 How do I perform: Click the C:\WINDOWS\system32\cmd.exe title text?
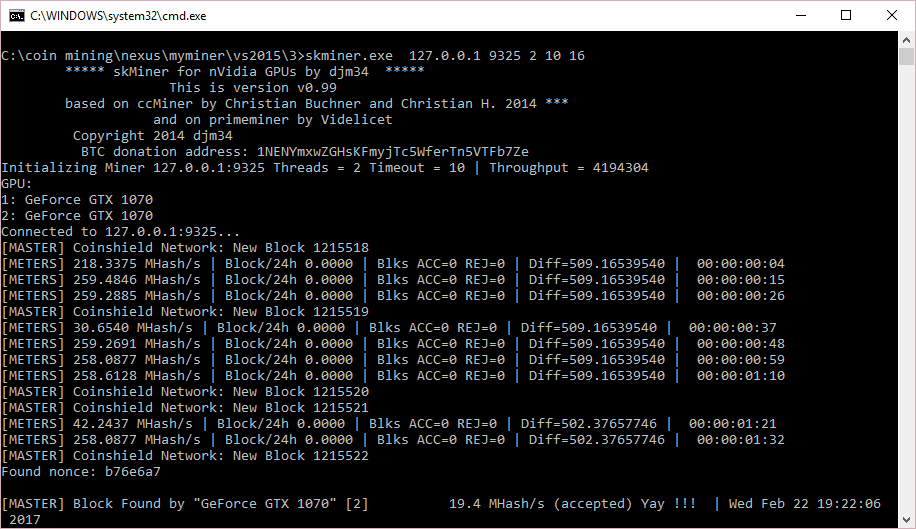coord(118,16)
